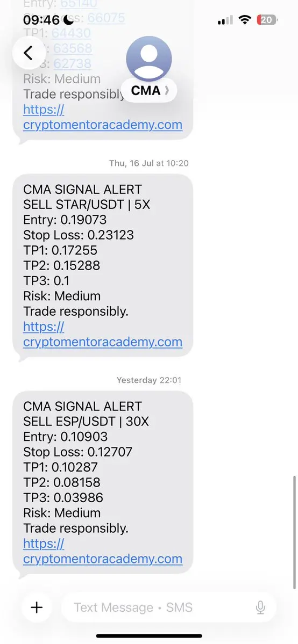
Task: Open cryptomentoracademy.com link in STAR/USDT message
Action: click(103, 334)
